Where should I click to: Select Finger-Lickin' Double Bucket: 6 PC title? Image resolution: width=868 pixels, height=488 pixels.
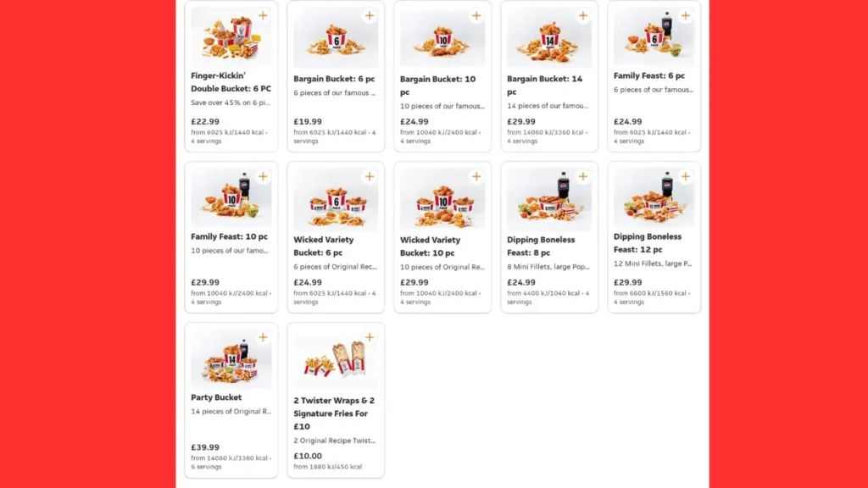(231, 82)
